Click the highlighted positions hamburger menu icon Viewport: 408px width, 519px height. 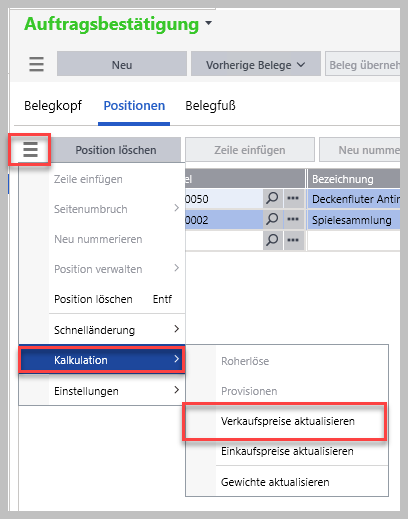tap(30, 149)
